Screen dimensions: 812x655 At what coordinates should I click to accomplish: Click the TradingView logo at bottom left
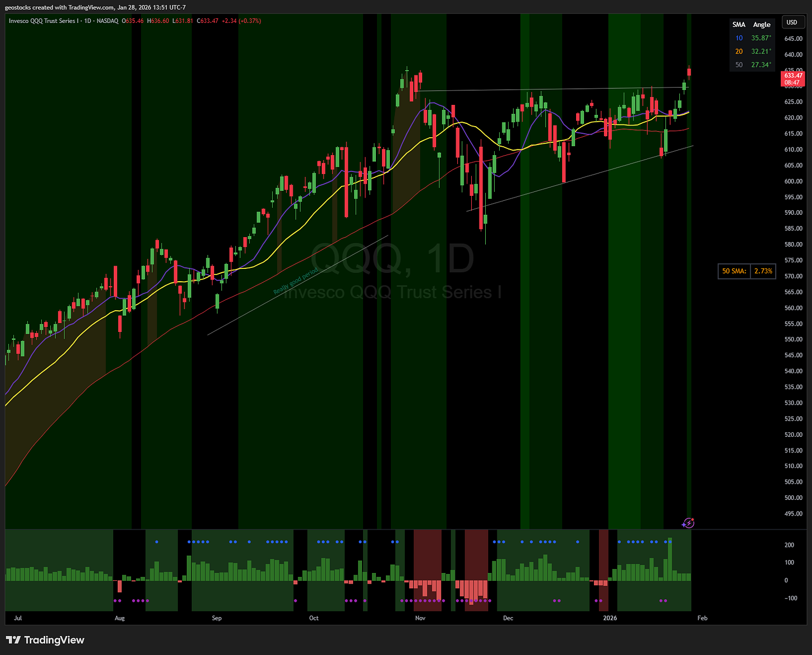(x=45, y=640)
